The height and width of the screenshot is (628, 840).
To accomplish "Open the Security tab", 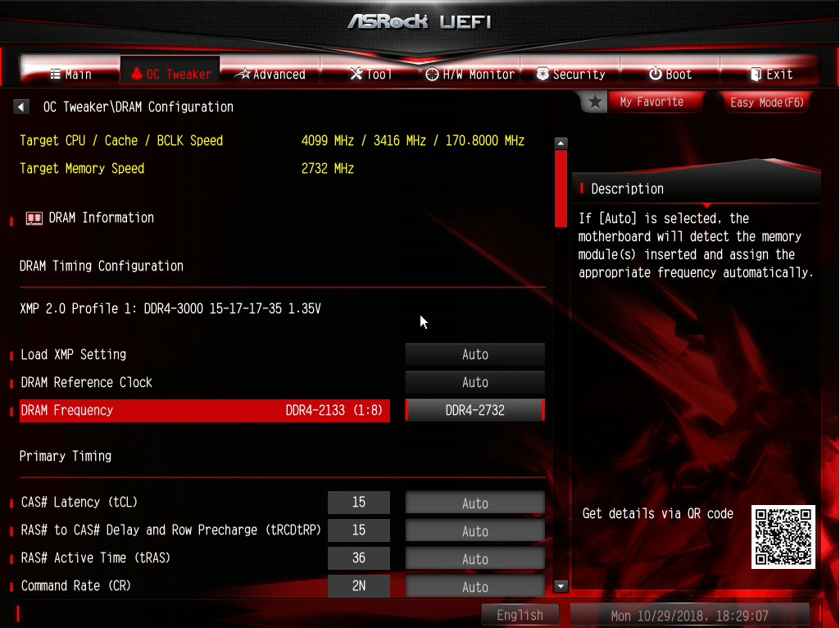I will coord(570,74).
